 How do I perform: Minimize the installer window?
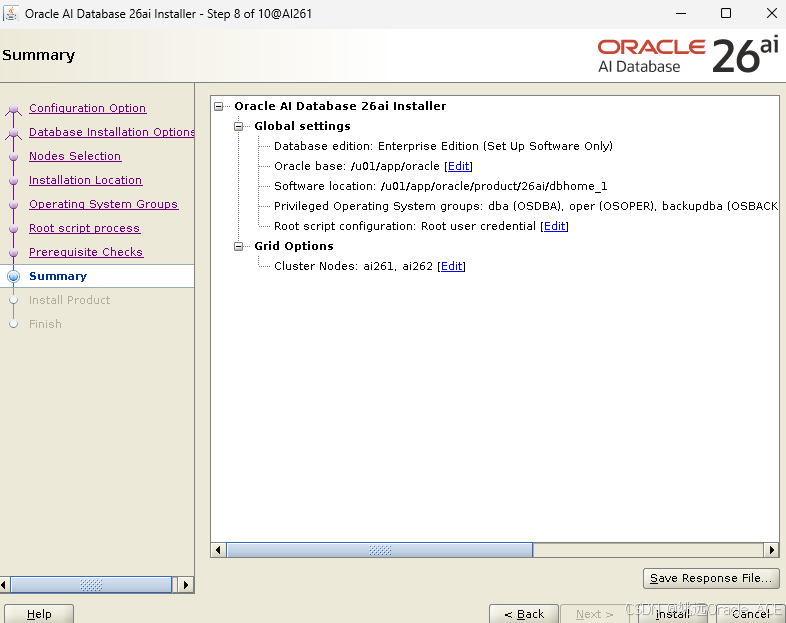coord(681,14)
